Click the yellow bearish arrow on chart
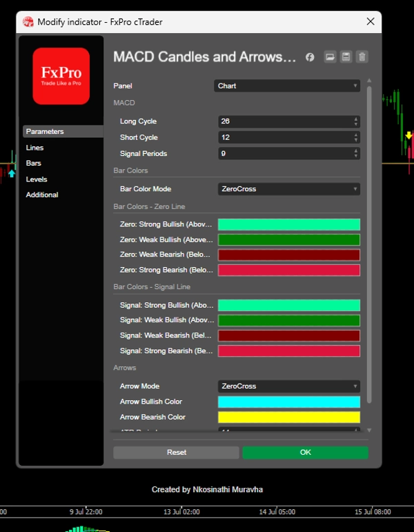The width and height of the screenshot is (414, 532). point(409,135)
